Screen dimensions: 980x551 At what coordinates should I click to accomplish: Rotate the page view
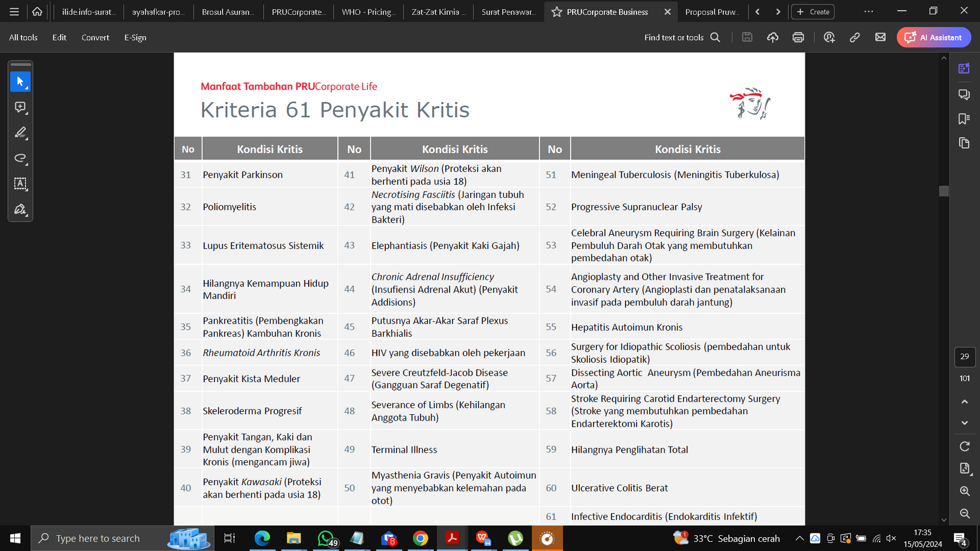coord(965,447)
